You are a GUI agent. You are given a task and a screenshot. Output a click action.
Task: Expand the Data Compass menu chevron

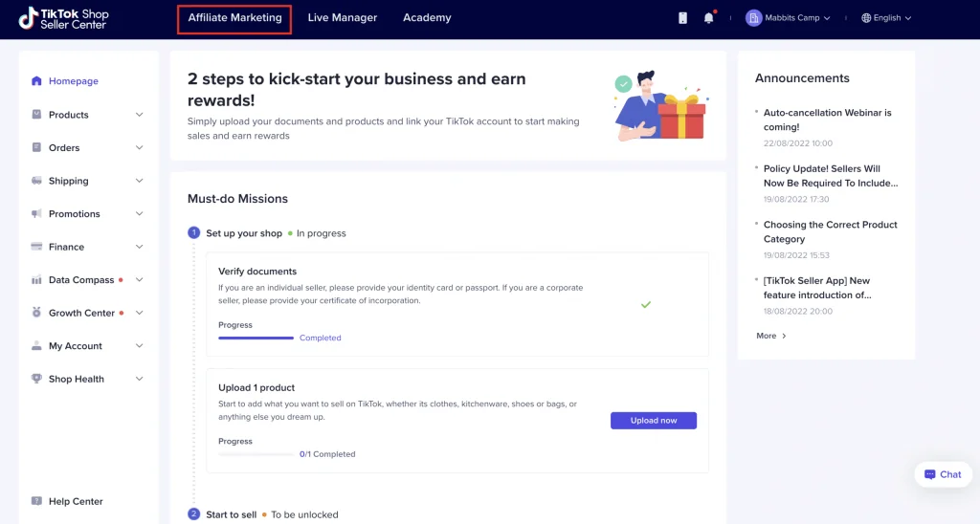pyautogui.click(x=140, y=280)
